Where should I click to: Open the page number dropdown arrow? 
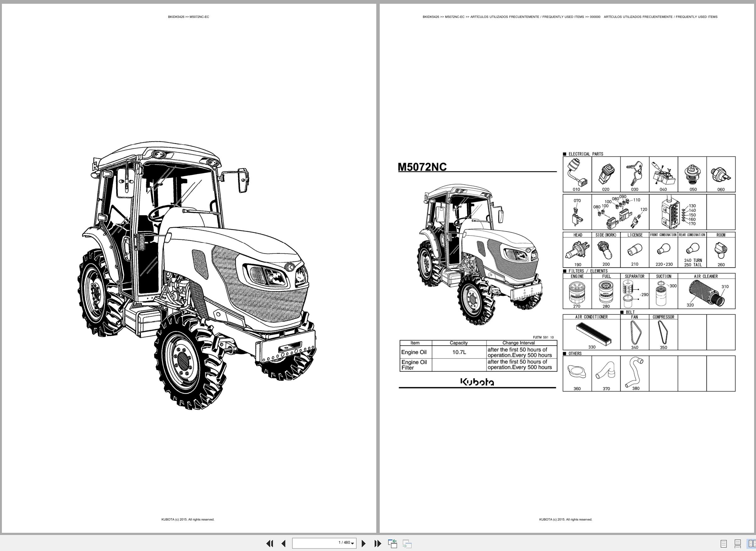(x=352, y=544)
